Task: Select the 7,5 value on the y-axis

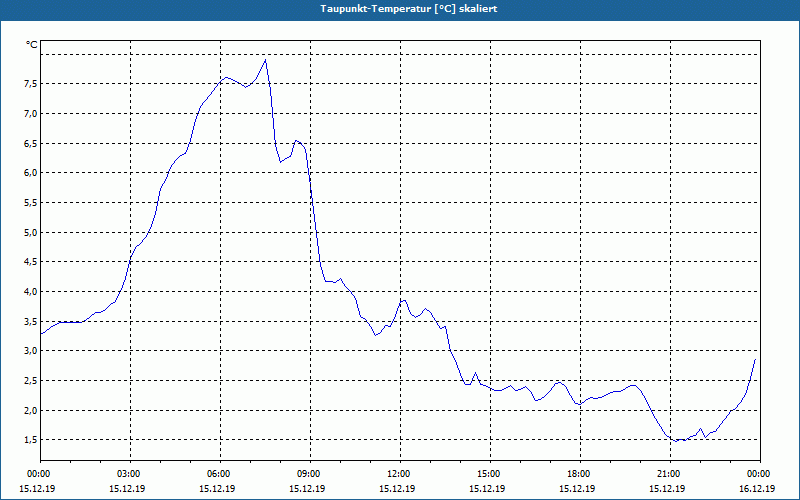Action: click(31, 84)
